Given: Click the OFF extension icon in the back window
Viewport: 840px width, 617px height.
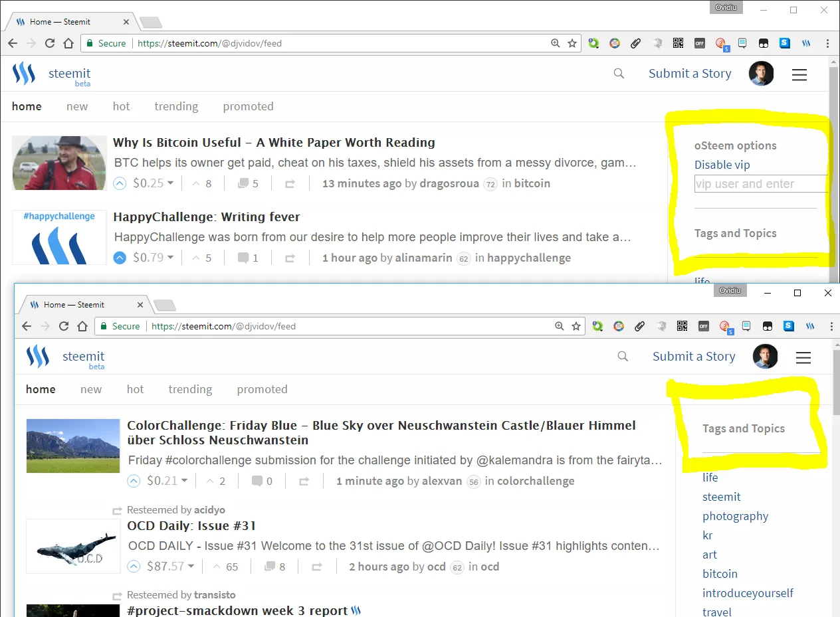Looking at the screenshot, I should pyautogui.click(x=699, y=43).
